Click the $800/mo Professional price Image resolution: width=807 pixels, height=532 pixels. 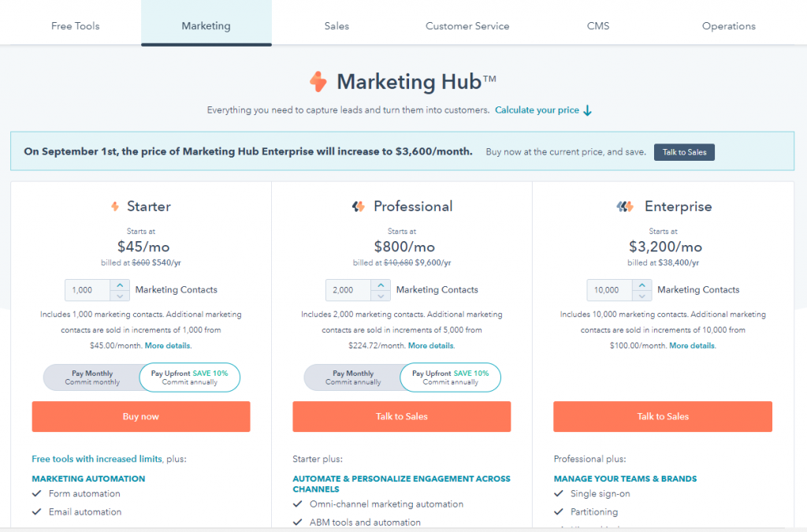(404, 247)
